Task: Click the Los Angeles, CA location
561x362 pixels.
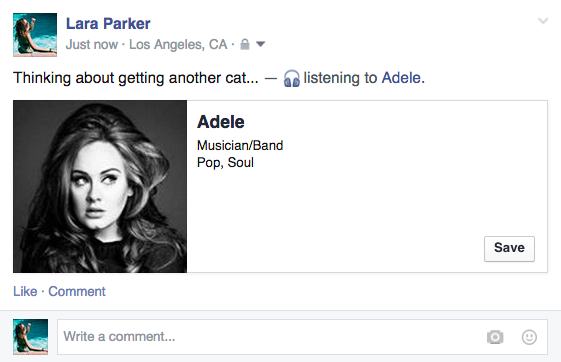Action: pyautogui.click(x=178, y=44)
